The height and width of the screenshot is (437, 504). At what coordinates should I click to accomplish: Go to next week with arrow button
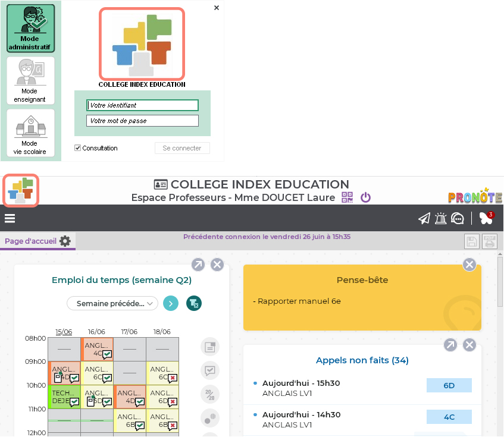pos(171,303)
